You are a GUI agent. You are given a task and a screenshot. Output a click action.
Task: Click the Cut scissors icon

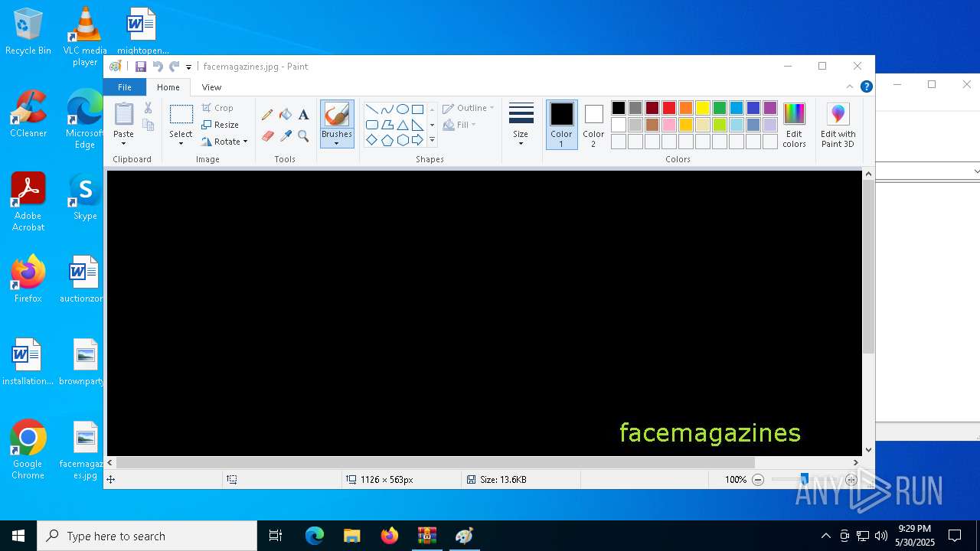[x=148, y=108]
